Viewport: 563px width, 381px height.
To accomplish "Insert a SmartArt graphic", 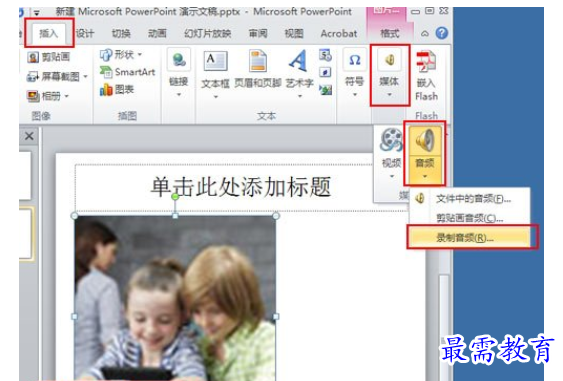I will point(127,72).
